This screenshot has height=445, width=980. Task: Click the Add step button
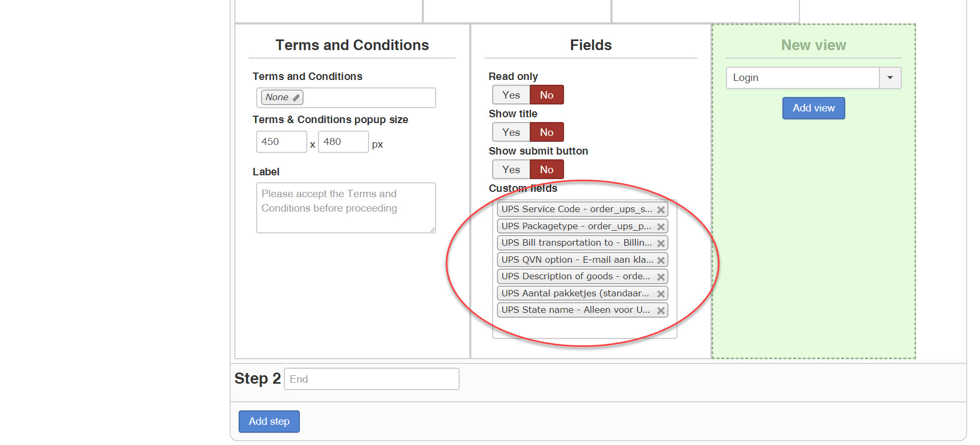point(269,422)
